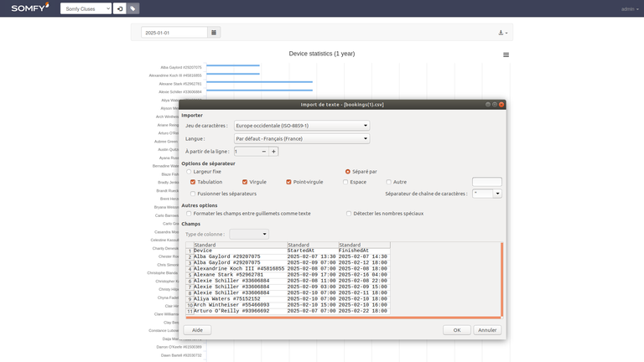Click the Device statistics (1 year) title
Screen dimensions: 644x362
click(x=322, y=54)
